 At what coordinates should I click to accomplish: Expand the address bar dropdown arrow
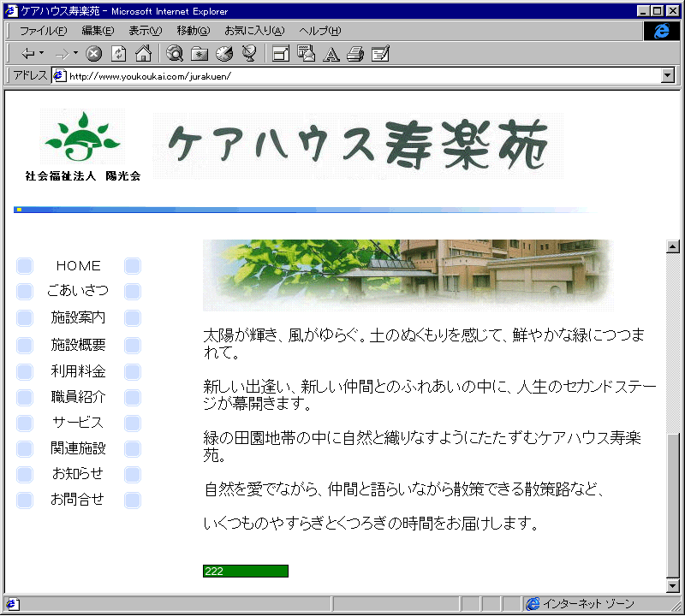click(668, 75)
